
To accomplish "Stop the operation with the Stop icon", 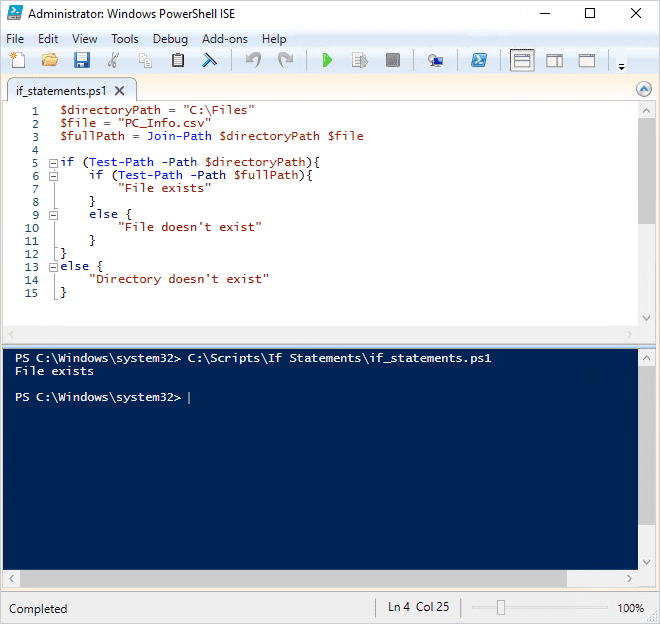I will 393,60.
